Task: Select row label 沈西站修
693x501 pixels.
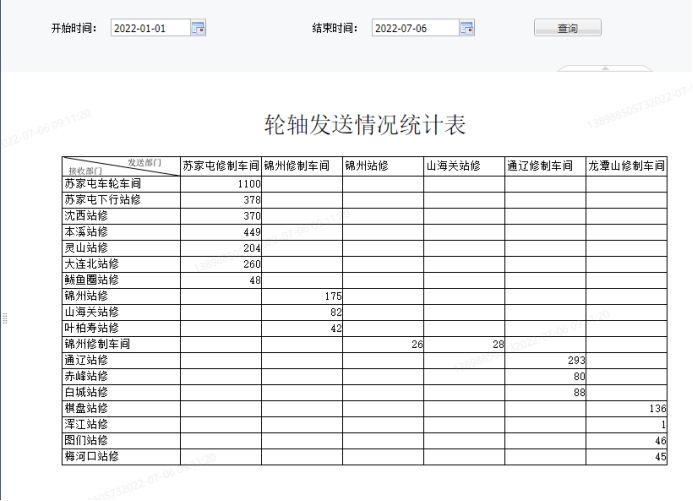Action: point(121,216)
